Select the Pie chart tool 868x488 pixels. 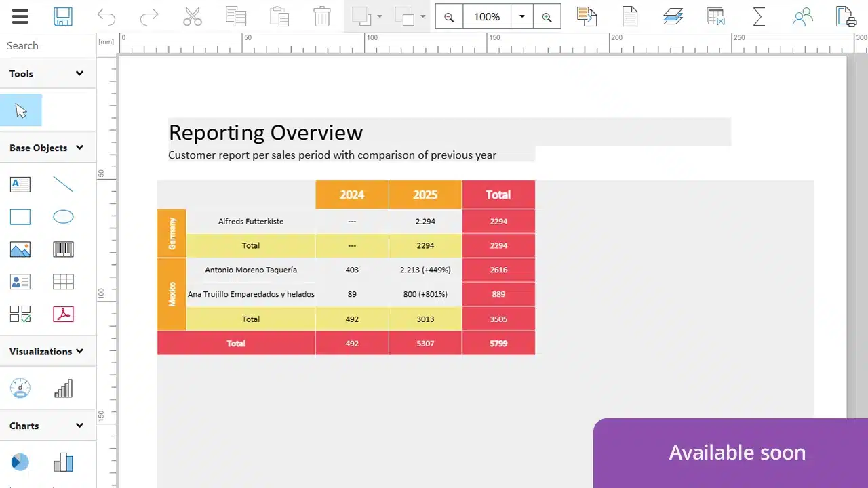tap(20, 462)
